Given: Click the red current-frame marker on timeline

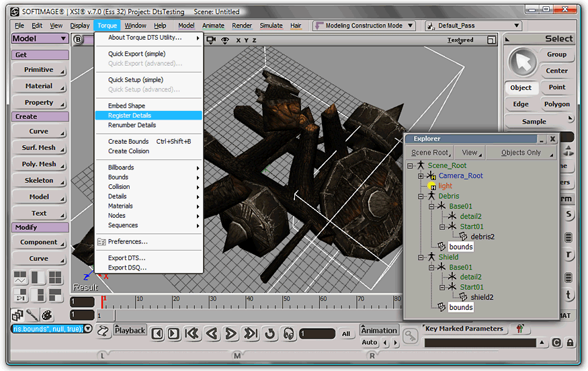Looking at the screenshot, I should tap(102, 302).
